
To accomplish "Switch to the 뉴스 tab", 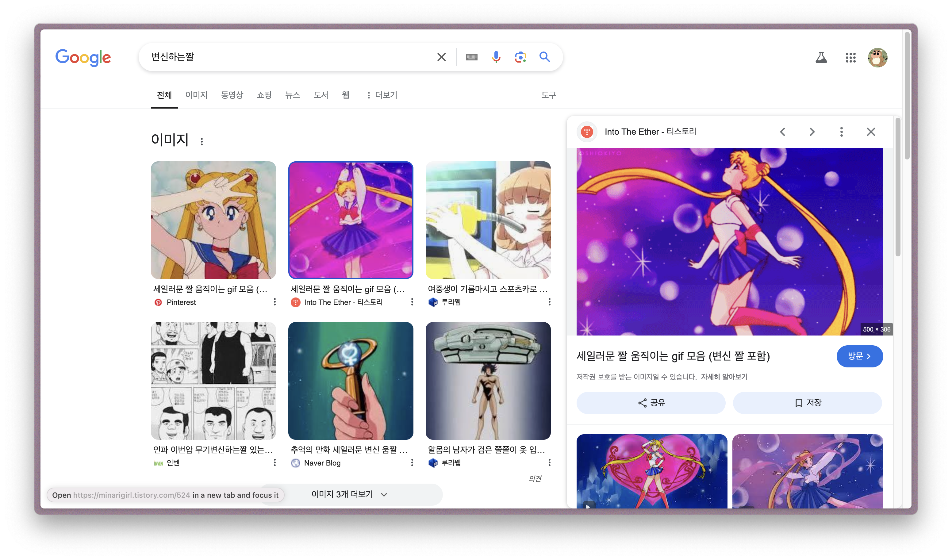I will pyautogui.click(x=292, y=95).
